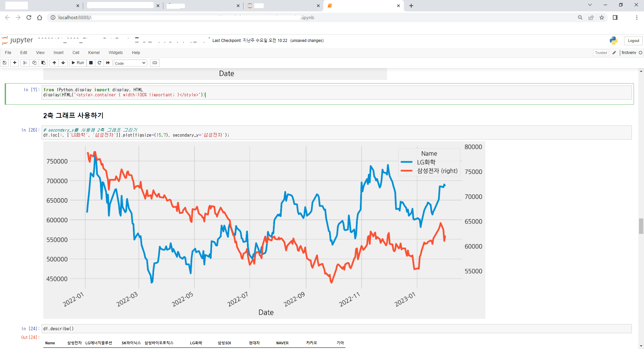This screenshot has height=349, width=644.
Task: Move selected cell down arrow
Action: pyautogui.click(x=63, y=63)
